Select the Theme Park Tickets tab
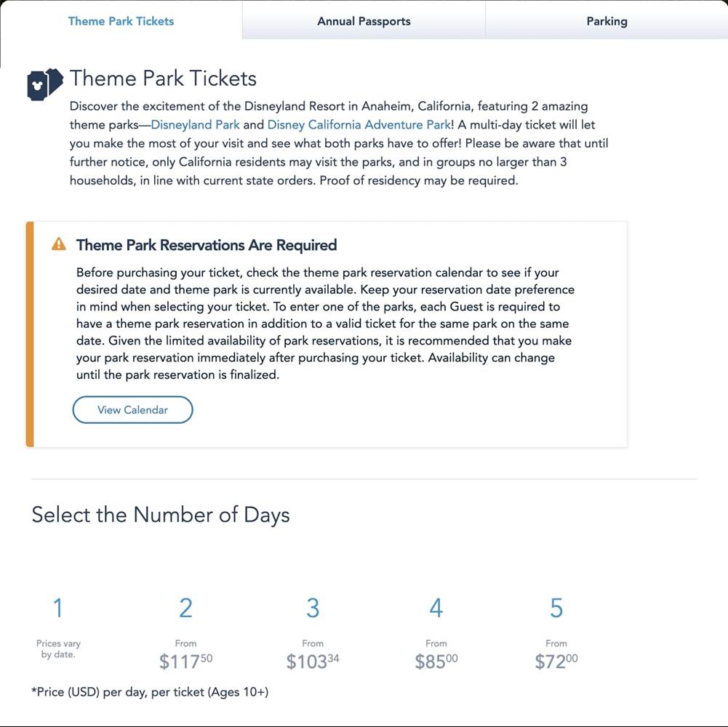The width and height of the screenshot is (728, 727). point(121,21)
